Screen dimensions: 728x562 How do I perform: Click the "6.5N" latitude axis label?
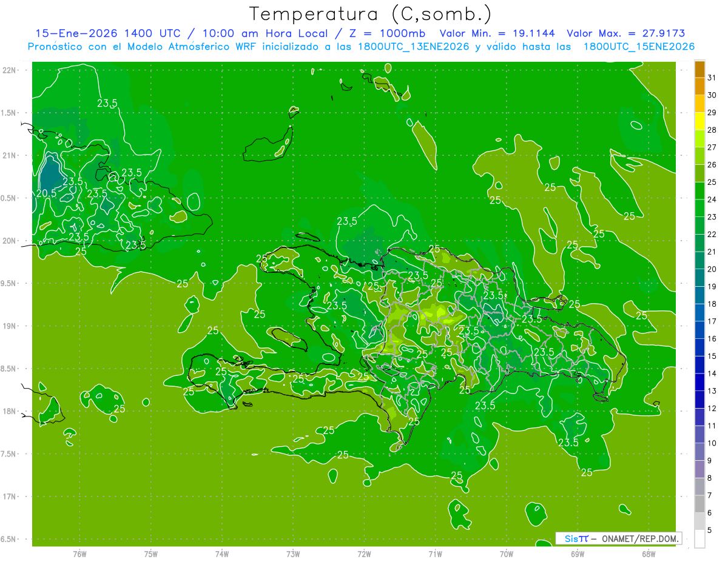click(9, 539)
